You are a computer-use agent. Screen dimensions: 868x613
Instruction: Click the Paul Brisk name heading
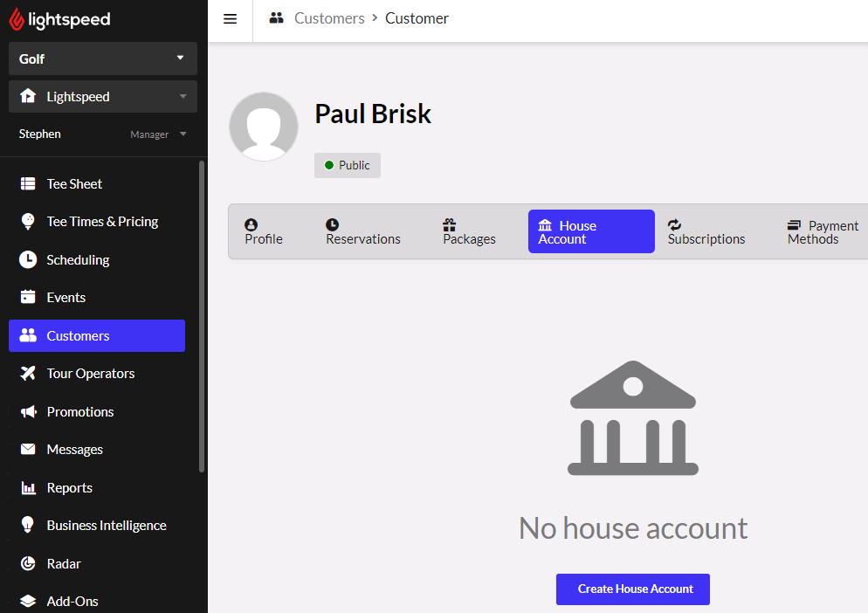(x=373, y=114)
